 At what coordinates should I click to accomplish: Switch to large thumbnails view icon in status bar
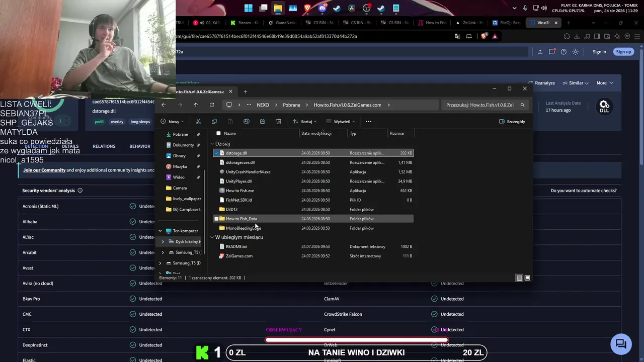(527, 278)
